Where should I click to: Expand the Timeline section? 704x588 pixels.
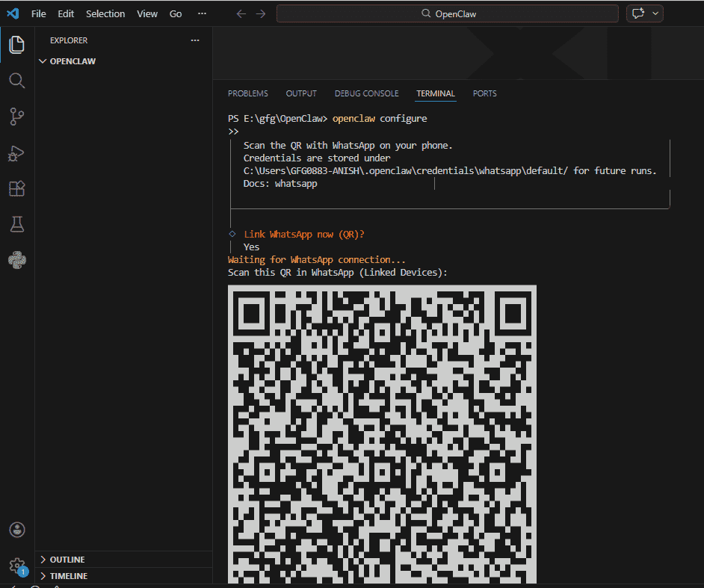click(x=123, y=576)
